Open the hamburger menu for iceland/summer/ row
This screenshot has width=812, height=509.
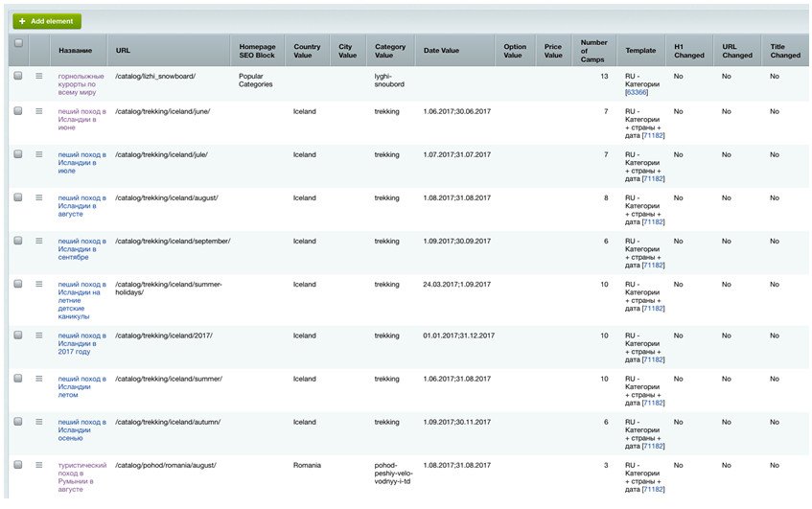click(39, 379)
